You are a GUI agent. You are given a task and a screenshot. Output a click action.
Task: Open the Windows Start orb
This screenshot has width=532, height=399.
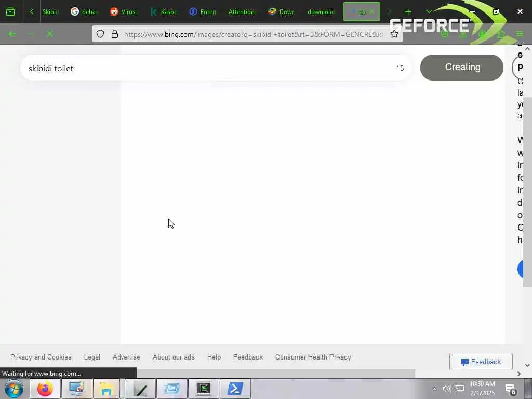pyautogui.click(x=14, y=389)
